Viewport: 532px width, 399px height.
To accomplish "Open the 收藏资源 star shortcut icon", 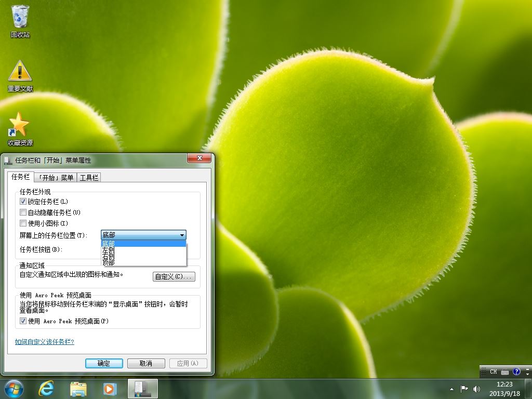I will 20,129.
